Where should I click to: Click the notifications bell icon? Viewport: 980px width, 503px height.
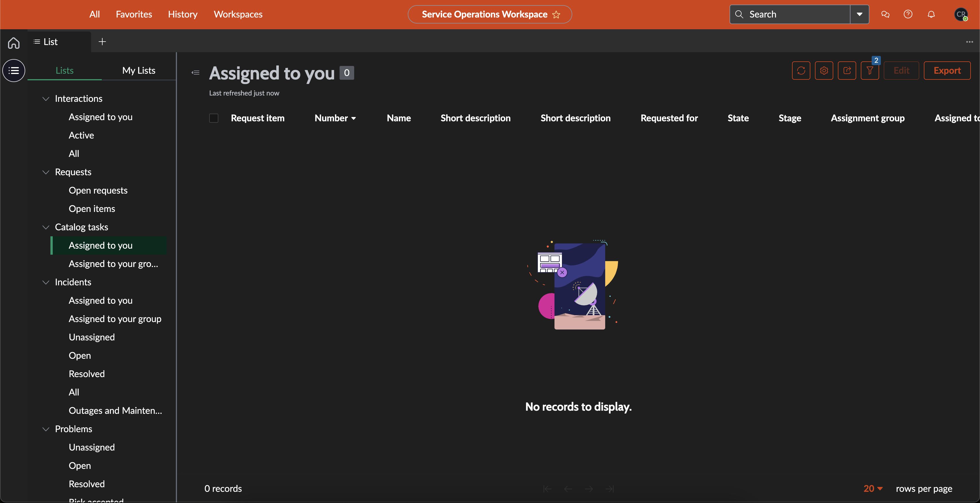(x=932, y=14)
